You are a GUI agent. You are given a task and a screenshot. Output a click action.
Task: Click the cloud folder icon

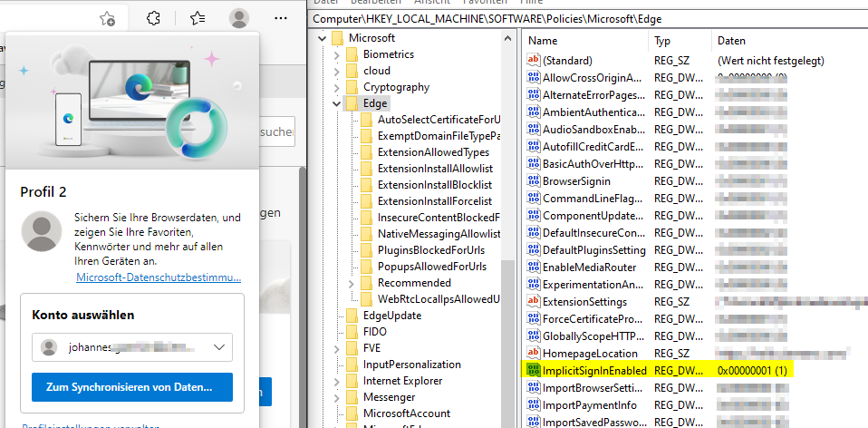(x=352, y=71)
